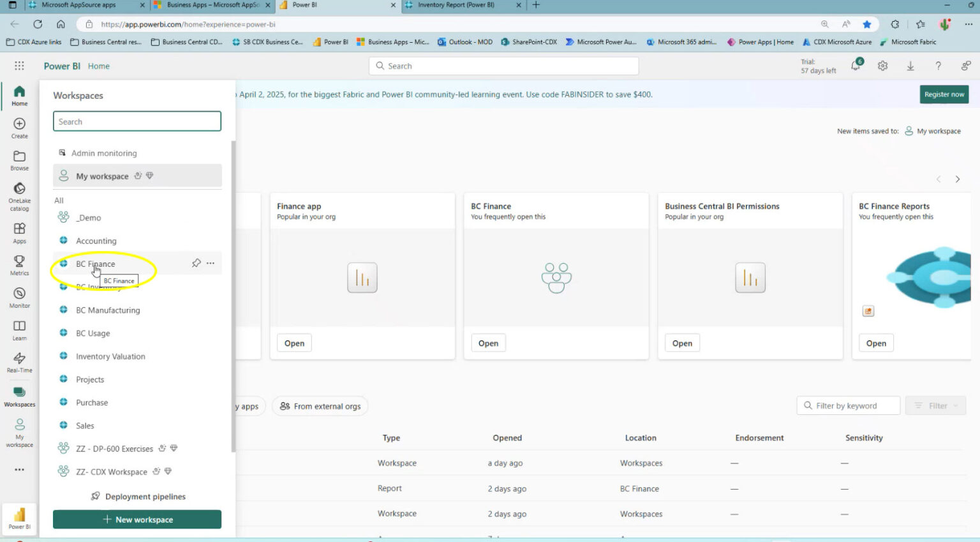This screenshot has height=542, width=980.
Task: Open Learn in the left navigation
Action: pos(19,330)
